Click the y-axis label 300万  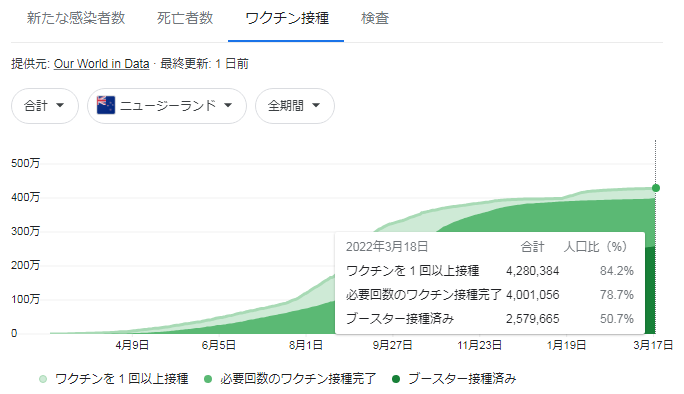tap(25, 231)
